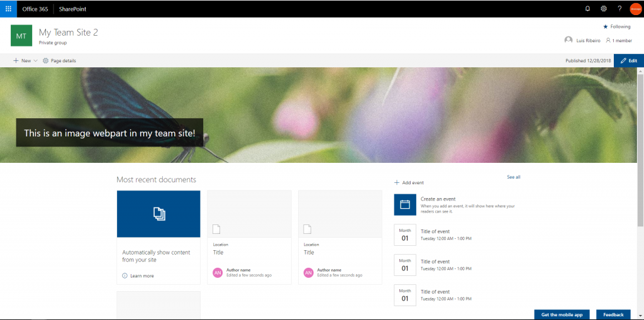
Task: Click Office 365 in the top bar
Action: (35, 9)
